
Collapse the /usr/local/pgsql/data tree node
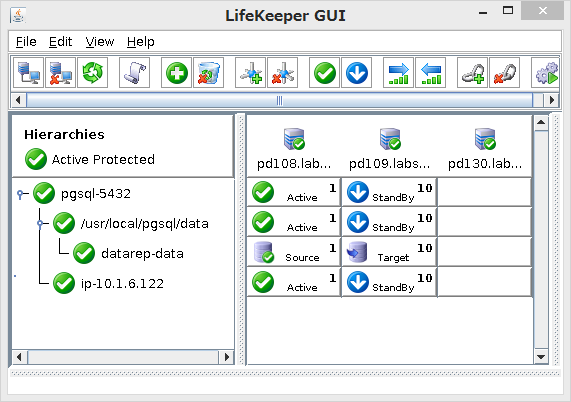click(x=40, y=223)
